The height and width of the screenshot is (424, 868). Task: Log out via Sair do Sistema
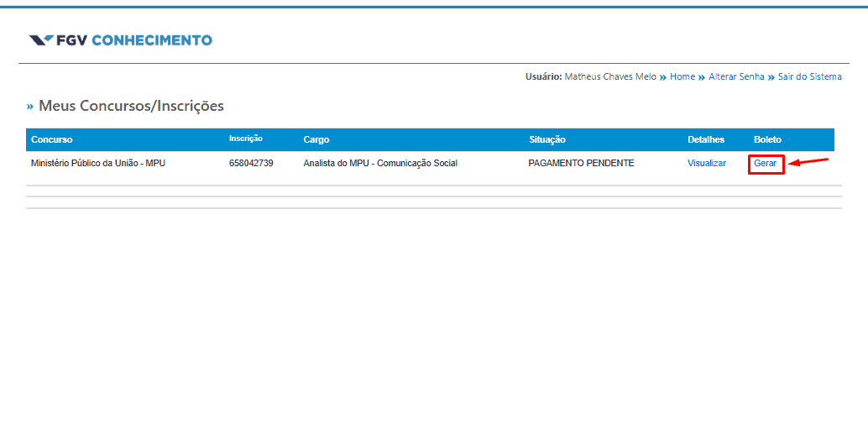[810, 77]
